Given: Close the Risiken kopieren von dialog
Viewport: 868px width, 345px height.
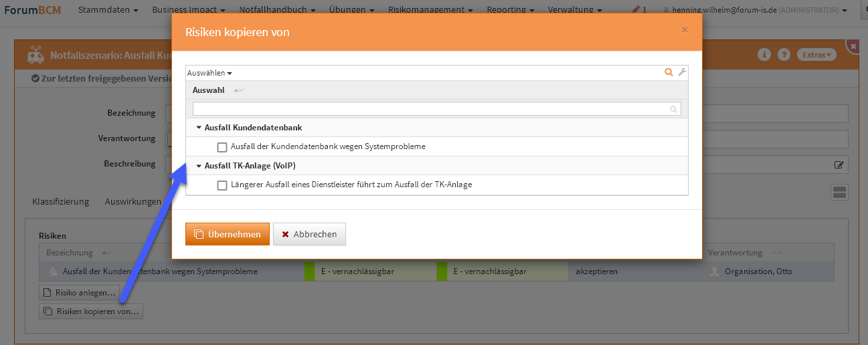Looking at the screenshot, I should coord(685,29).
